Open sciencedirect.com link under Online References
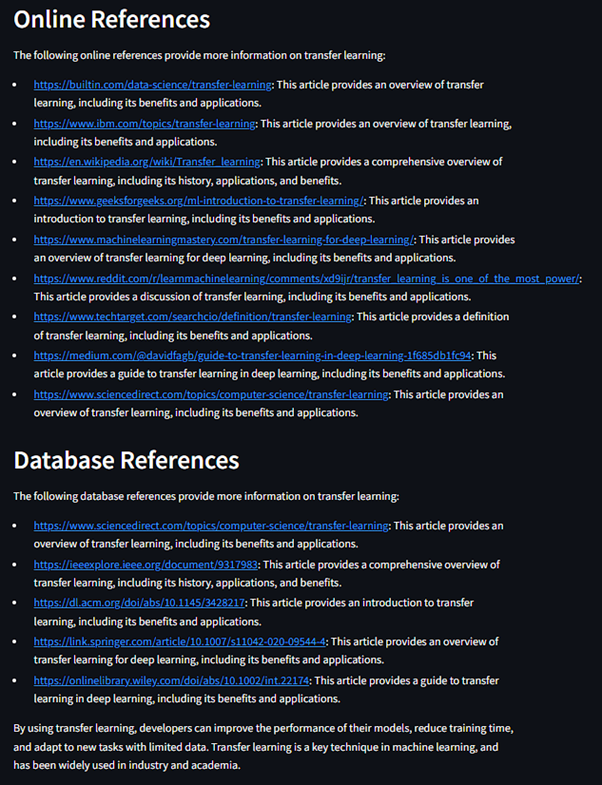Screen dimensions: 602x785 pyautogui.click(x=211, y=395)
